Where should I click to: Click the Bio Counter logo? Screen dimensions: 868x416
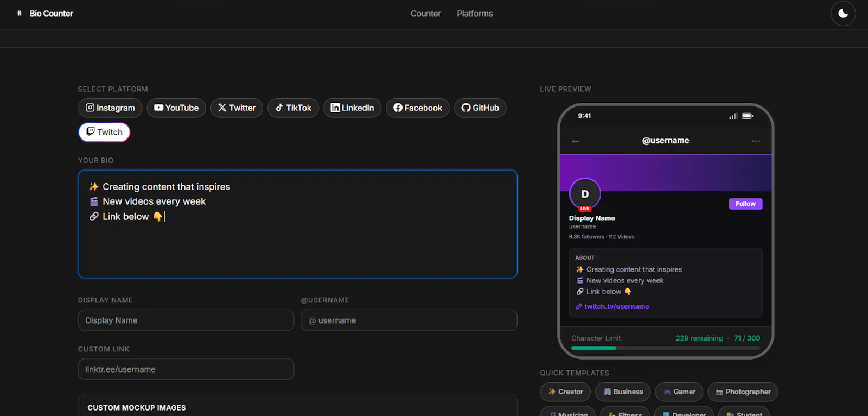[45, 14]
